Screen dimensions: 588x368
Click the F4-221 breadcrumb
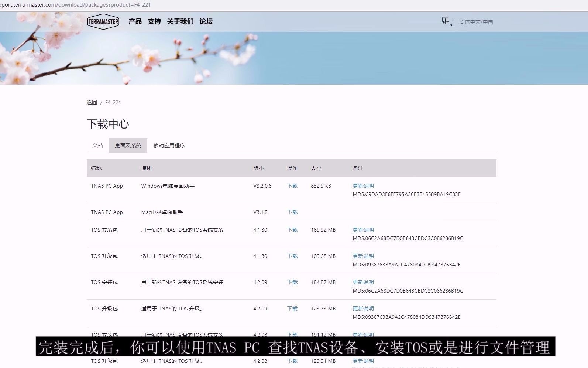(113, 102)
